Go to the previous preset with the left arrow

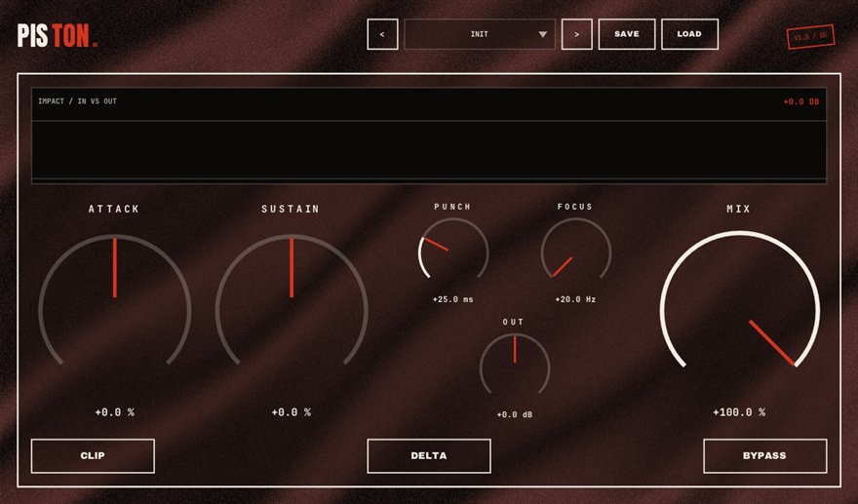point(382,34)
